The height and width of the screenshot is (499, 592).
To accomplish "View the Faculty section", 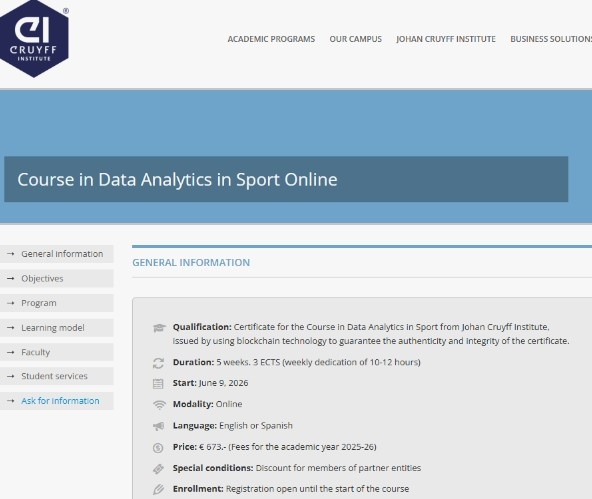I will pos(57,352).
